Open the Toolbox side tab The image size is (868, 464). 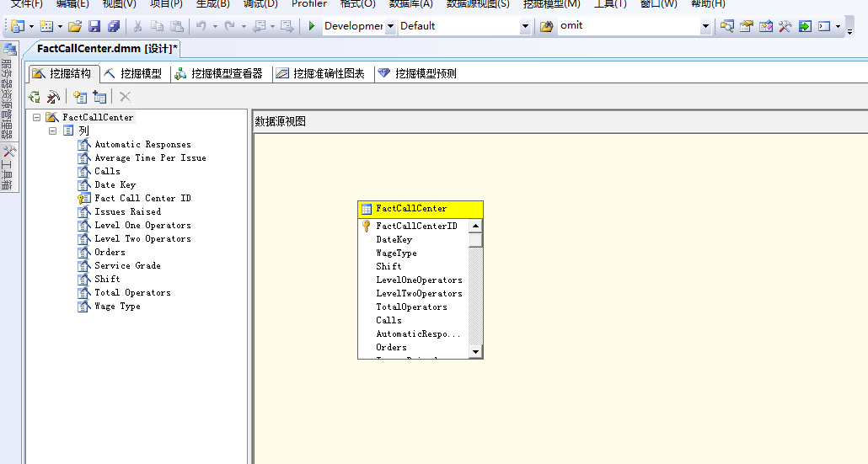click(8, 168)
